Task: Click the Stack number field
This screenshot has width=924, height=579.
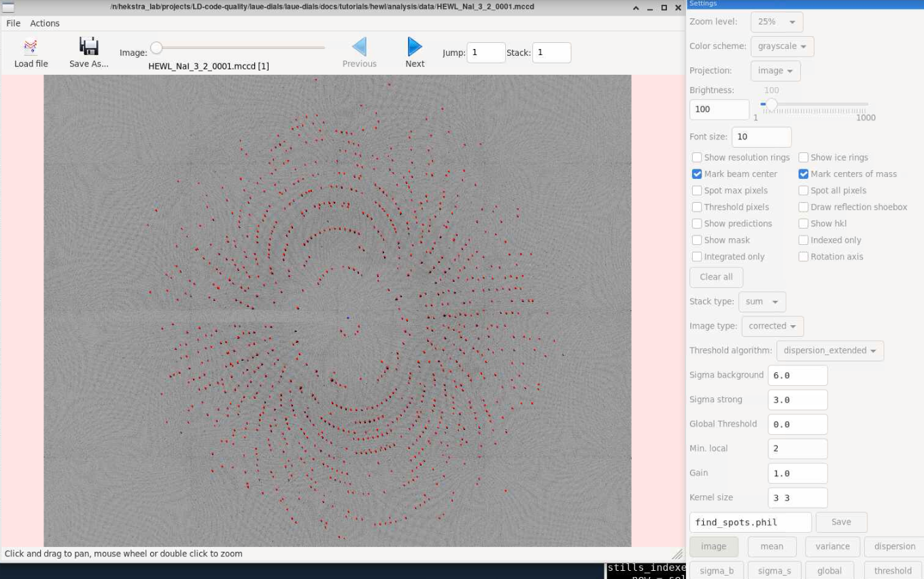Action: pyautogui.click(x=551, y=52)
